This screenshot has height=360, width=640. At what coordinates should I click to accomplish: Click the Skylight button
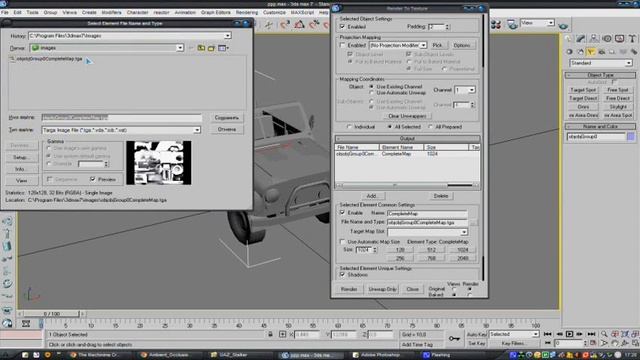coord(618,107)
